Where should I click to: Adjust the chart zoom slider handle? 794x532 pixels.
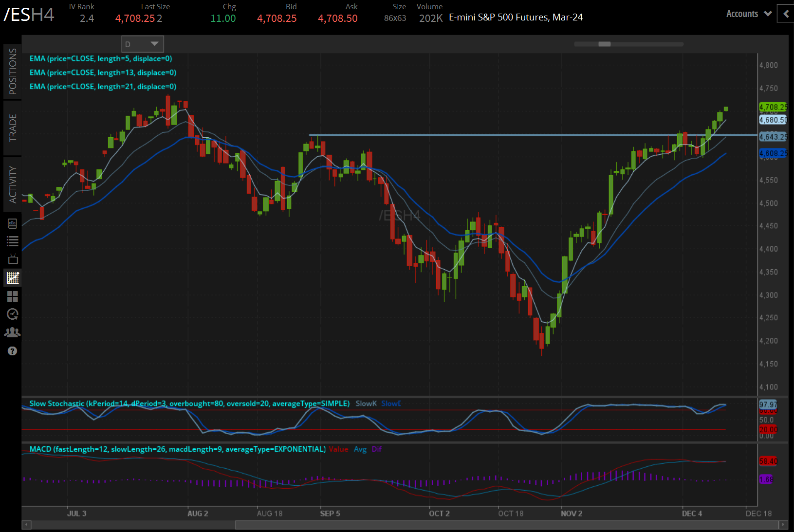pos(605,44)
